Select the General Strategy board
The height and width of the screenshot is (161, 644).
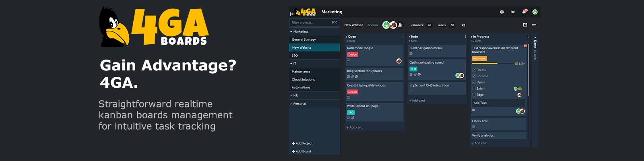(304, 39)
